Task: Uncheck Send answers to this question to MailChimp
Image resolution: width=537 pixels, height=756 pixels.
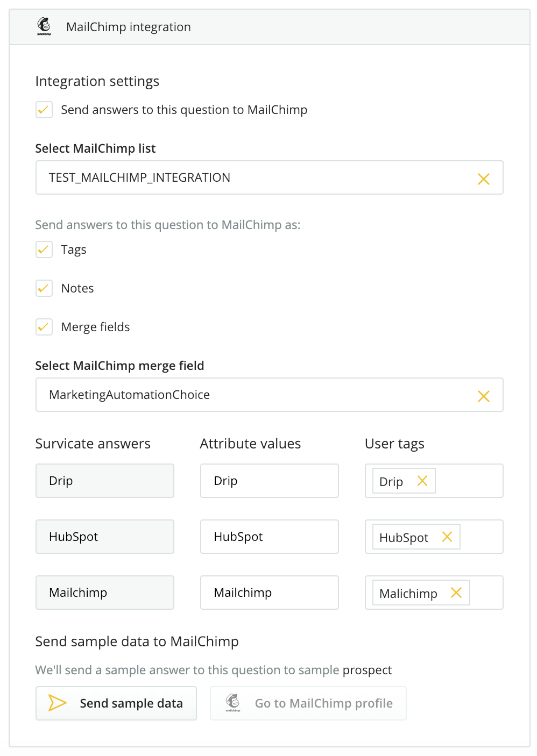Action: point(44,110)
